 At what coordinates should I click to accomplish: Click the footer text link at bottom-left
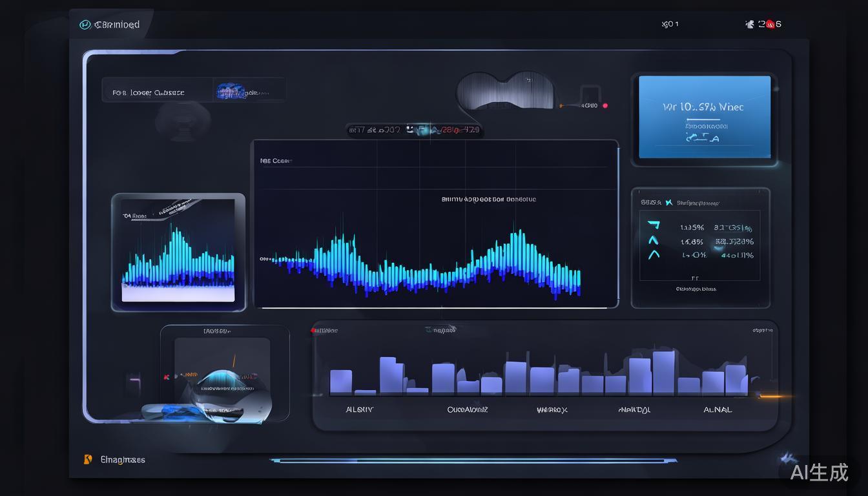click(123, 460)
